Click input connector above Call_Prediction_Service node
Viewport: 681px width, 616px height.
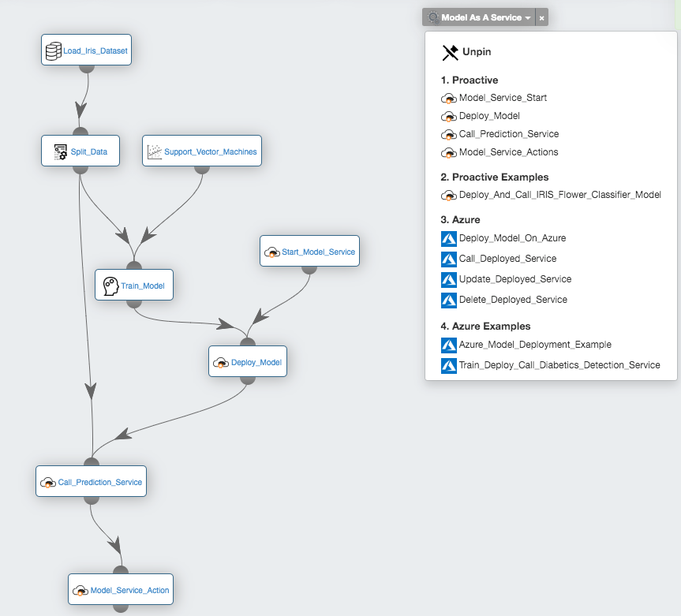[x=92, y=462]
